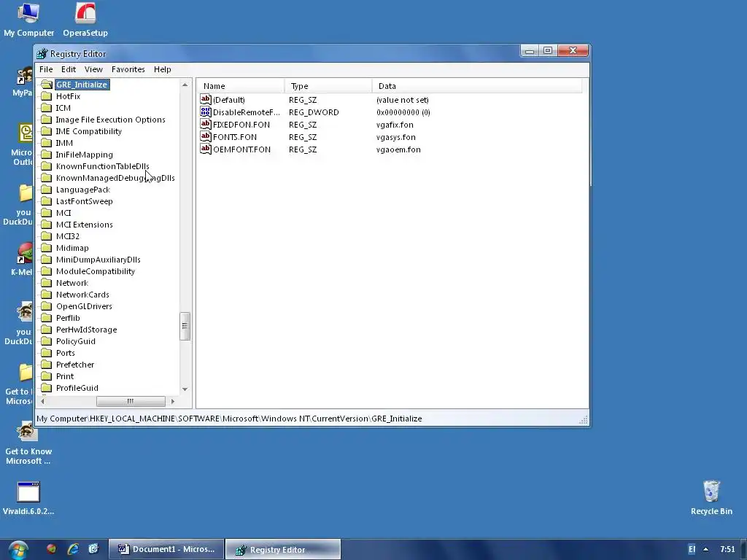Click the tree scroll left arrow
The height and width of the screenshot is (560, 747).
coord(43,401)
